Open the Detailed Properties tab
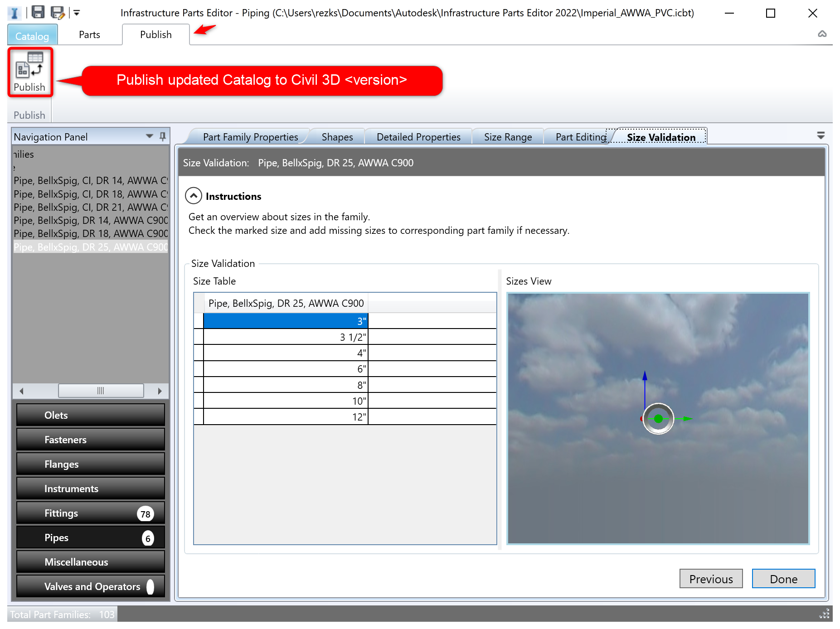The image size is (840, 629). click(418, 137)
